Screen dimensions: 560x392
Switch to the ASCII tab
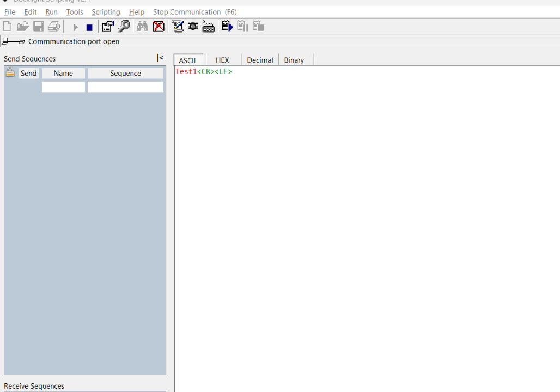188,60
